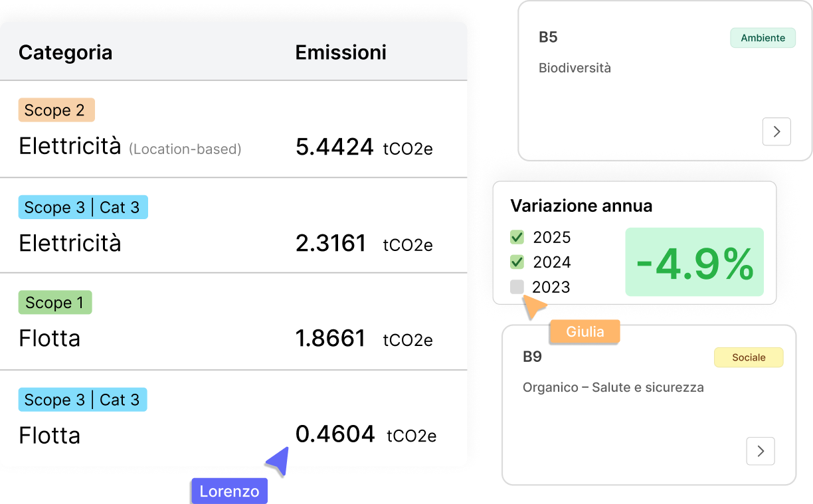Enable the 2023 checkbox
Screen dimensions: 813x504
click(517, 286)
